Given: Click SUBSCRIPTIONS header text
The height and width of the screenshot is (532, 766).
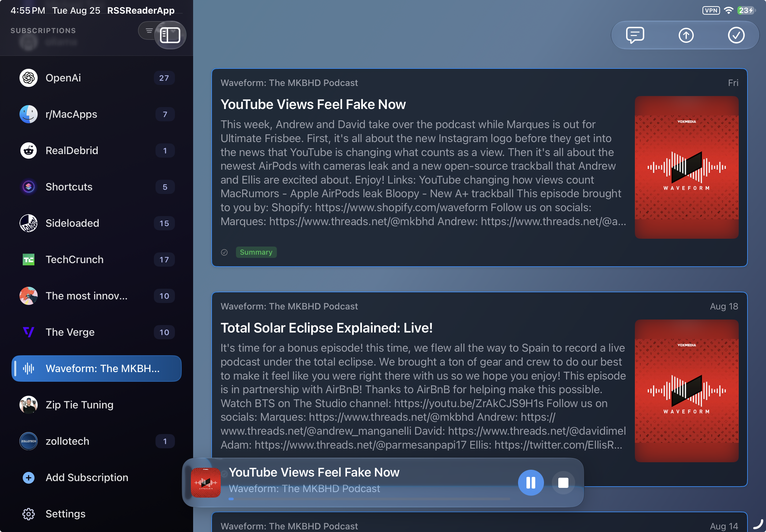Looking at the screenshot, I should (x=43, y=31).
